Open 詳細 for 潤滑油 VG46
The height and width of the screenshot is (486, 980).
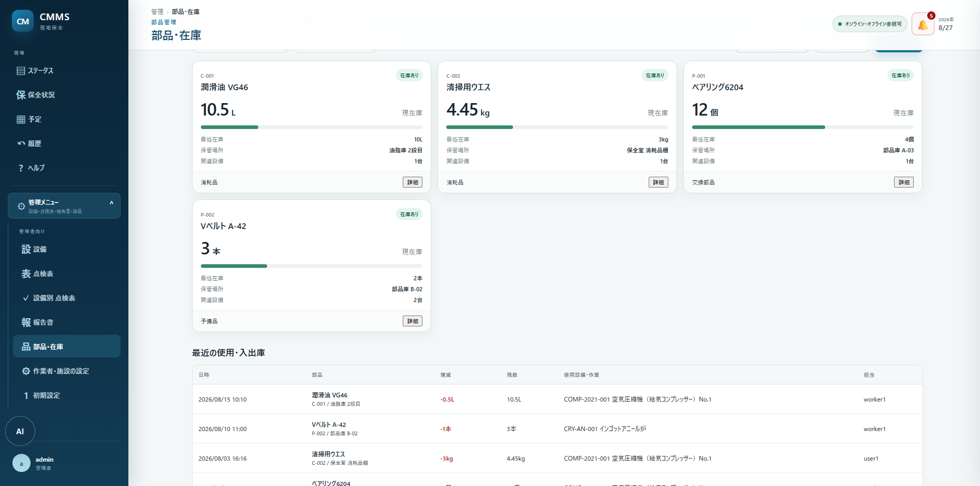pyautogui.click(x=413, y=182)
